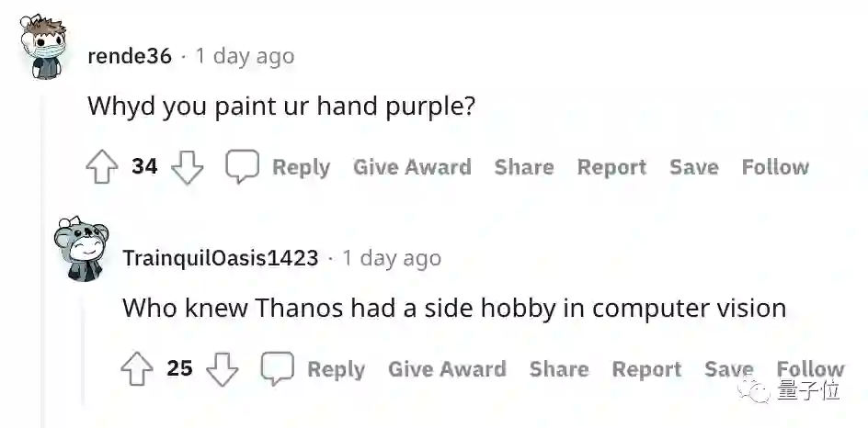Viewport: 868px width, 428px height.
Task: Report TrainquilOasis1423's reply
Action: 646,369
